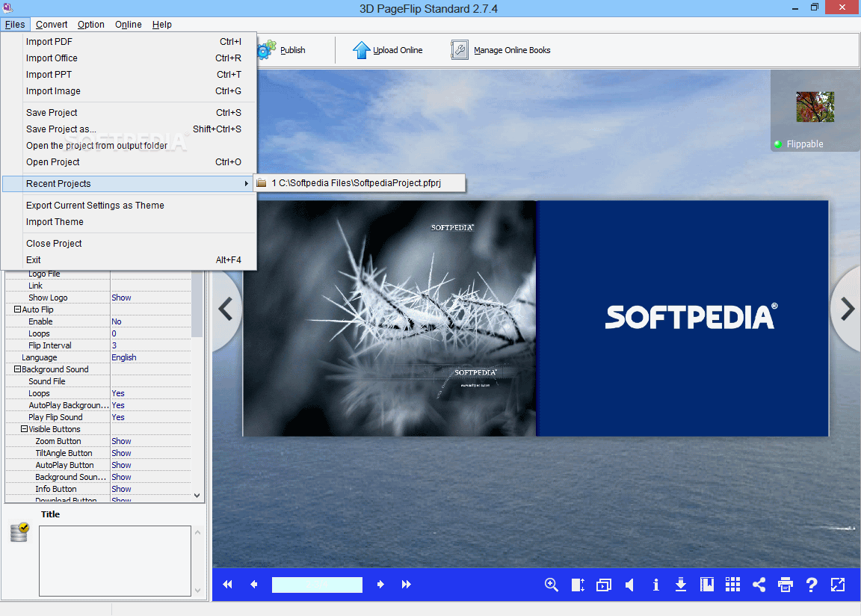
Task: Click the share icon in bottom bar
Action: (x=759, y=585)
